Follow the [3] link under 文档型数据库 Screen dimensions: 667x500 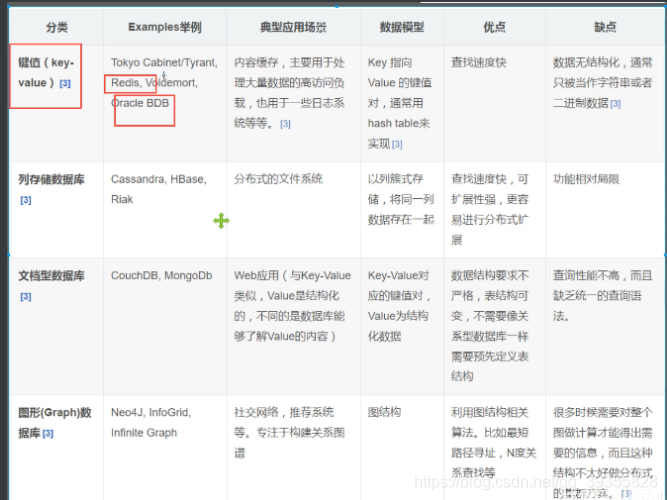pyautogui.click(x=26, y=296)
